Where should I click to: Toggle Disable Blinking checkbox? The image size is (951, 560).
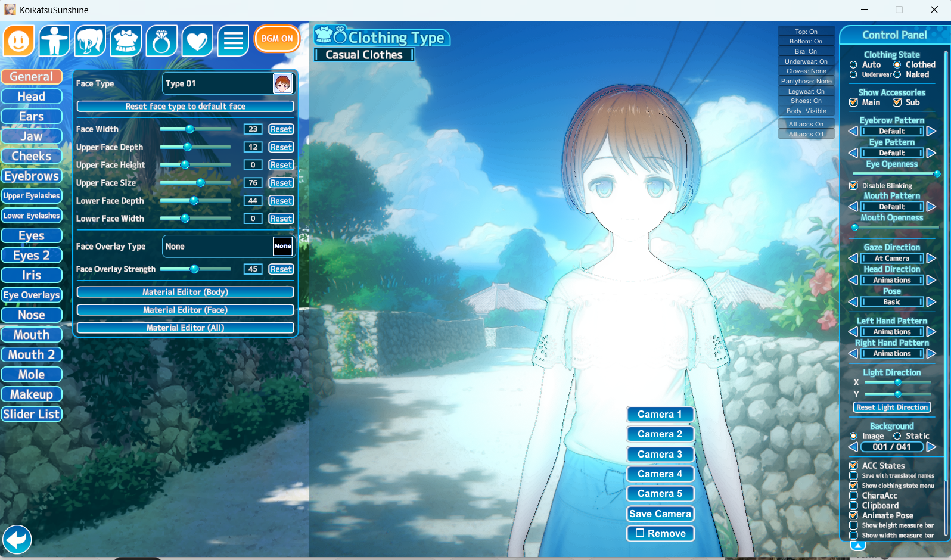tap(854, 186)
